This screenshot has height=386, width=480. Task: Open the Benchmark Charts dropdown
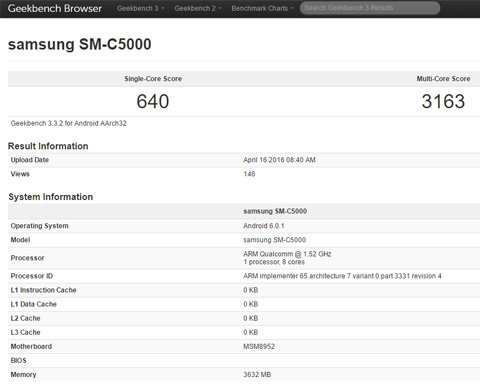point(263,8)
